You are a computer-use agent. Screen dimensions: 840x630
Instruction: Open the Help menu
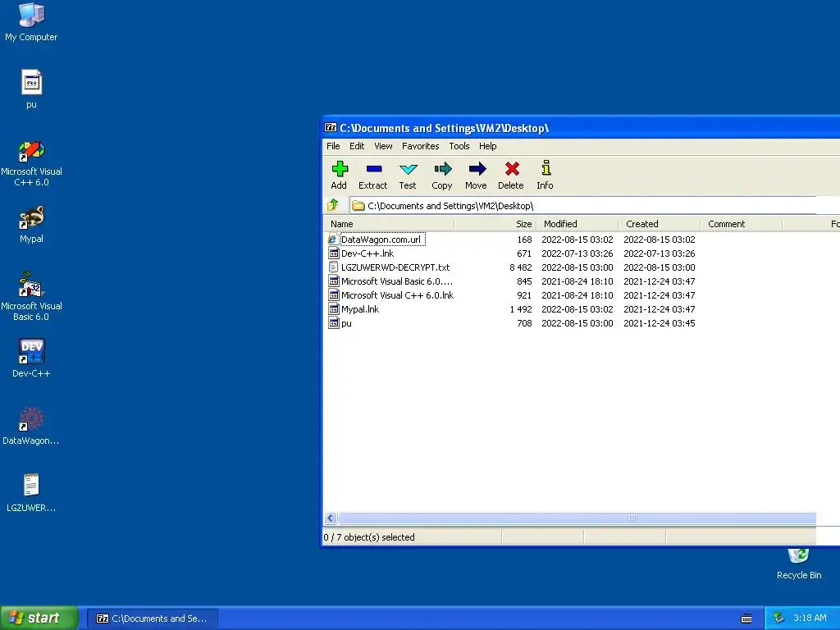487,146
